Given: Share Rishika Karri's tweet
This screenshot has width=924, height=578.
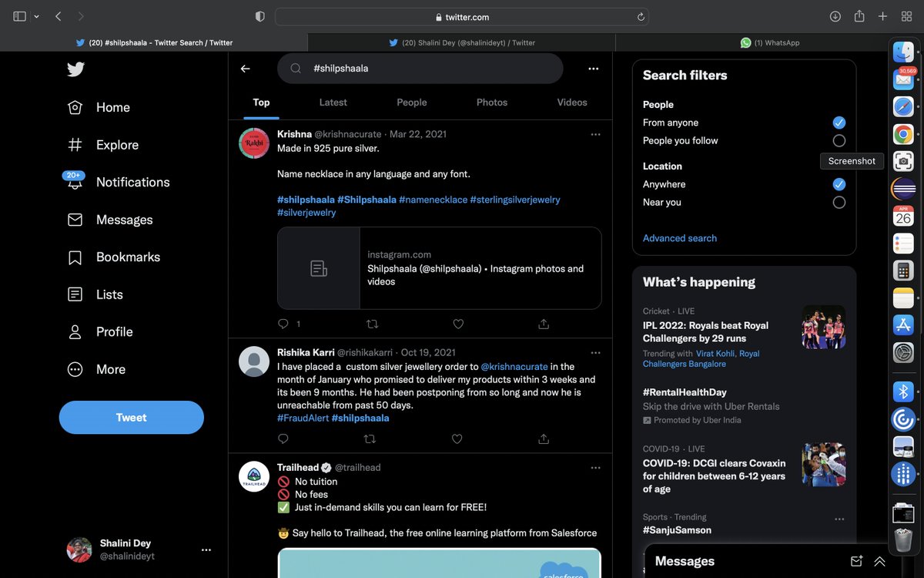Looking at the screenshot, I should (x=544, y=439).
